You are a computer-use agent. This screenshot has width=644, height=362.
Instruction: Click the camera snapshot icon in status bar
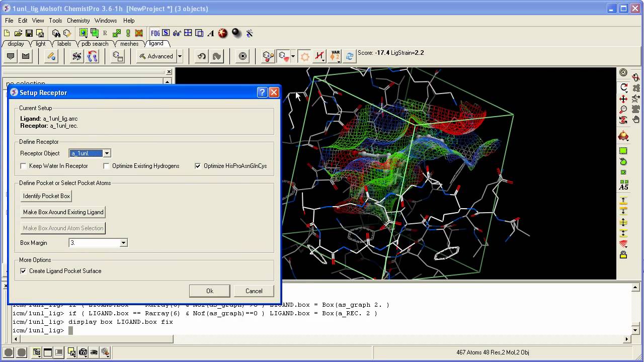pyautogui.click(x=83, y=352)
